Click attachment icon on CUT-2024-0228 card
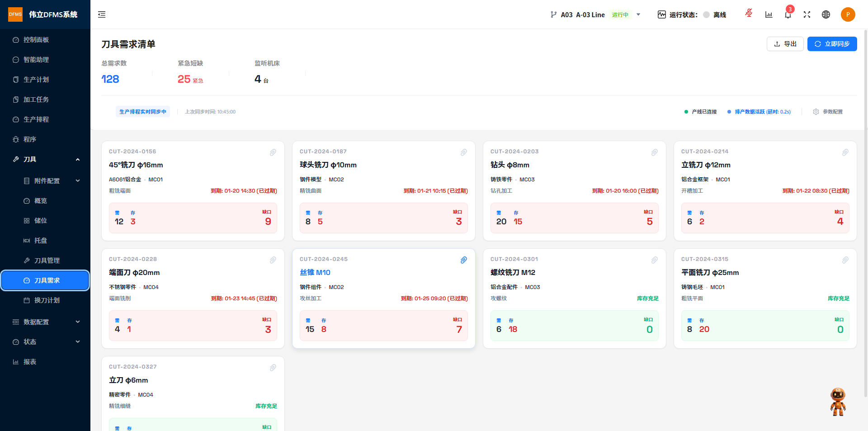 (273, 260)
